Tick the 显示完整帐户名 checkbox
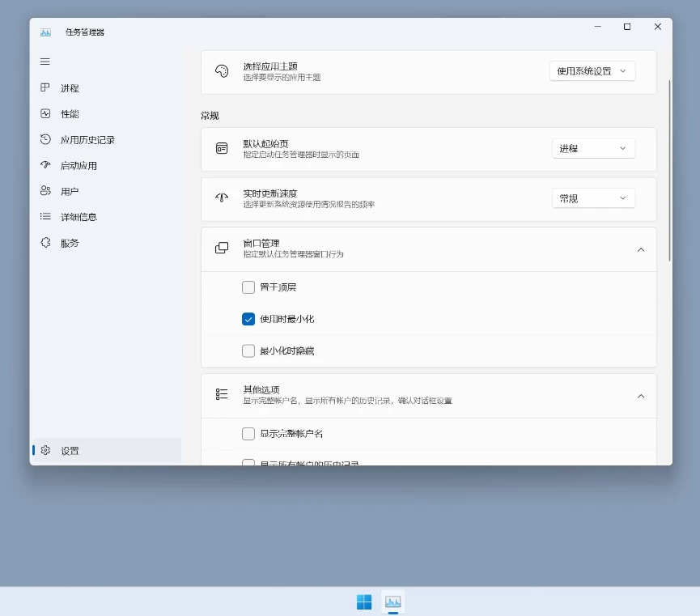 click(x=248, y=433)
